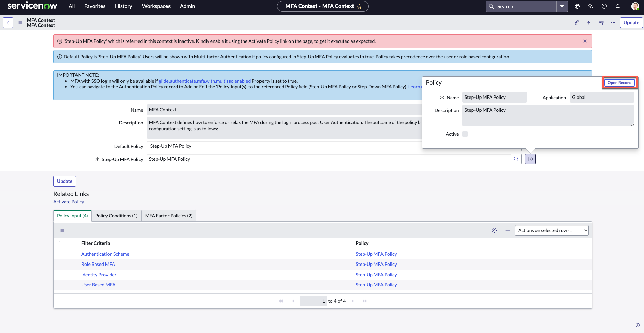Go to the next list page

tap(352, 301)
